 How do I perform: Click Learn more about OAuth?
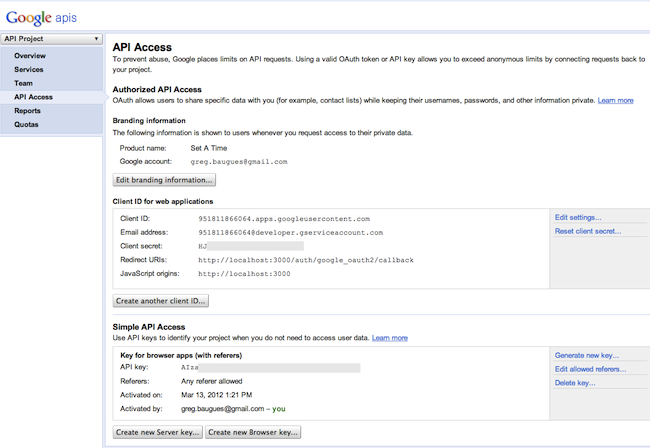(x=615, y=100)
